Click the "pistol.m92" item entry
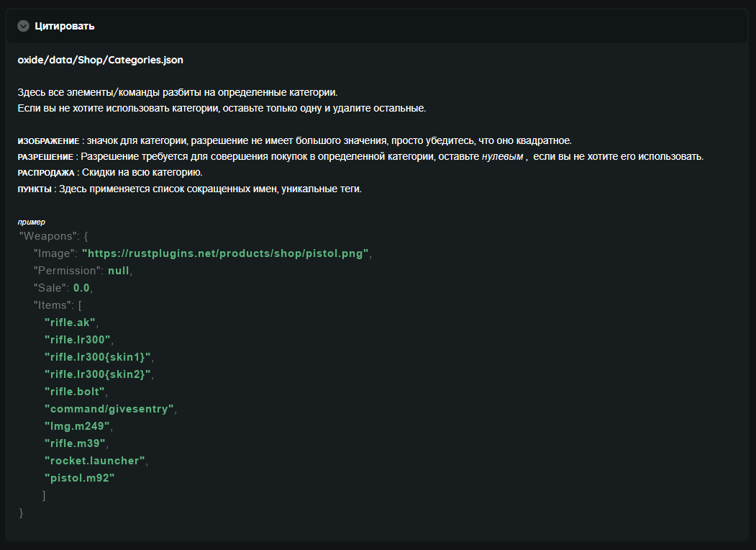The image size is (756, 550). tap(80, 478)
